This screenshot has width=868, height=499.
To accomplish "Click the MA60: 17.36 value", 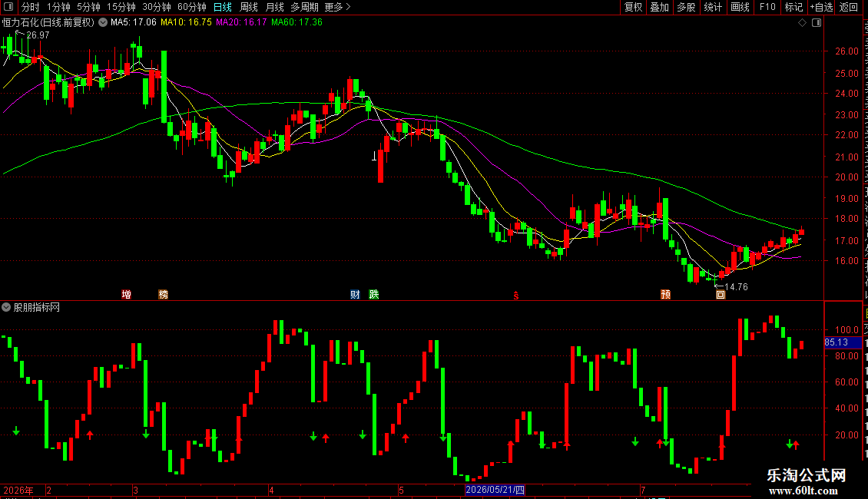I will click(297, 22).
